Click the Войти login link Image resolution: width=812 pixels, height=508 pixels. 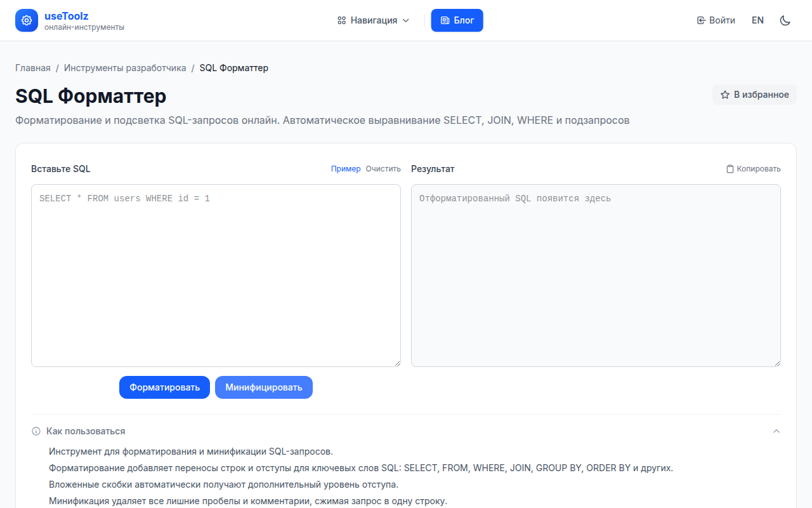pos(716,20)
